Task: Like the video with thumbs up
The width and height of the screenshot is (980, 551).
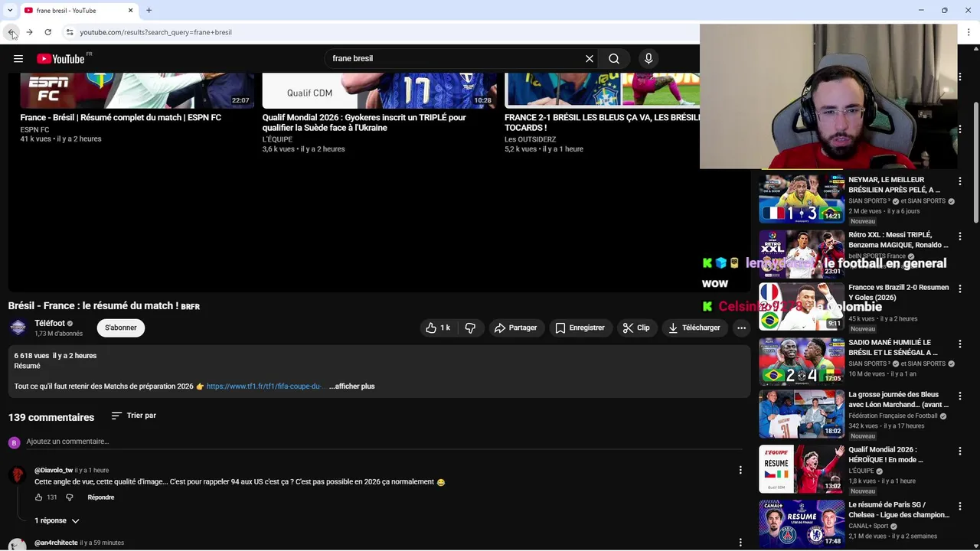Action: pos(438,328)
